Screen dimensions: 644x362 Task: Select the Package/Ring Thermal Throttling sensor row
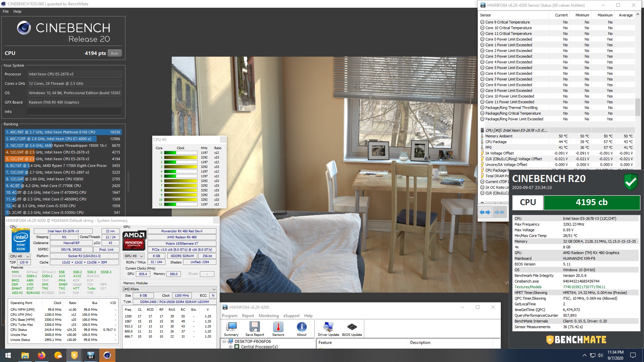click(557, 108)
